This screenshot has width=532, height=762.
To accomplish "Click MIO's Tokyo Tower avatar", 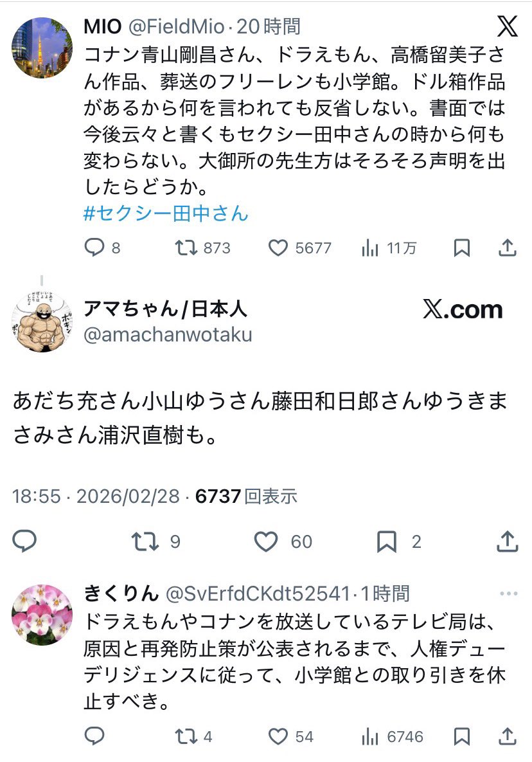I will 42,47.
